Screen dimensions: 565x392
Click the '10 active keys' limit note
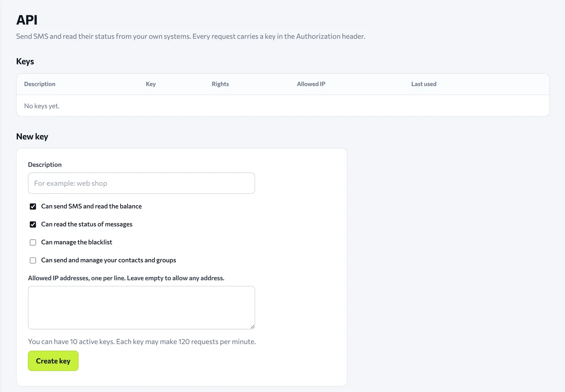tap(142, 342)
